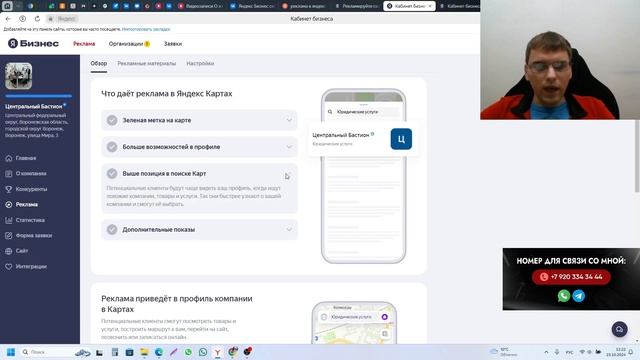Click the import bookmarks link

pyautogui.click(x=146, y=29)
